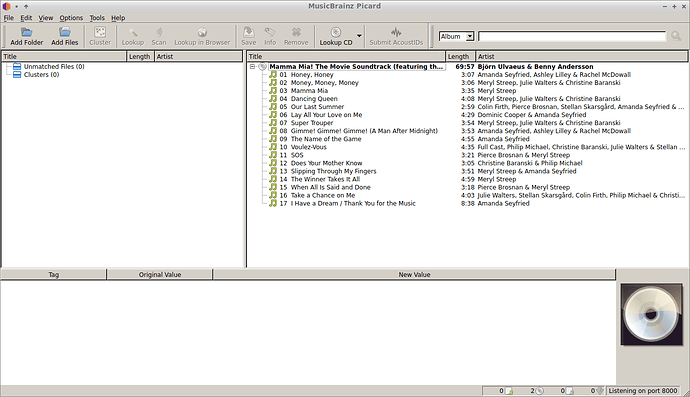Select track 06 Lay All Your Love on Me
Image resolution: width=690 pixels, height=397 pixels.
321,115
